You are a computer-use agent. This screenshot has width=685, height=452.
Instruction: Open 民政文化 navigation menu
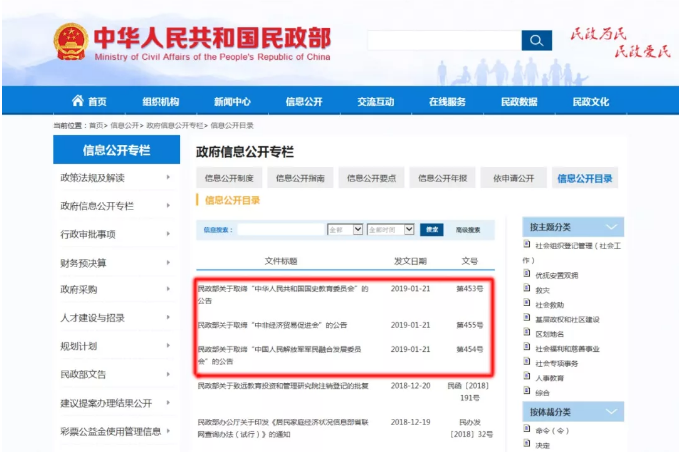[x=591, y=102]
